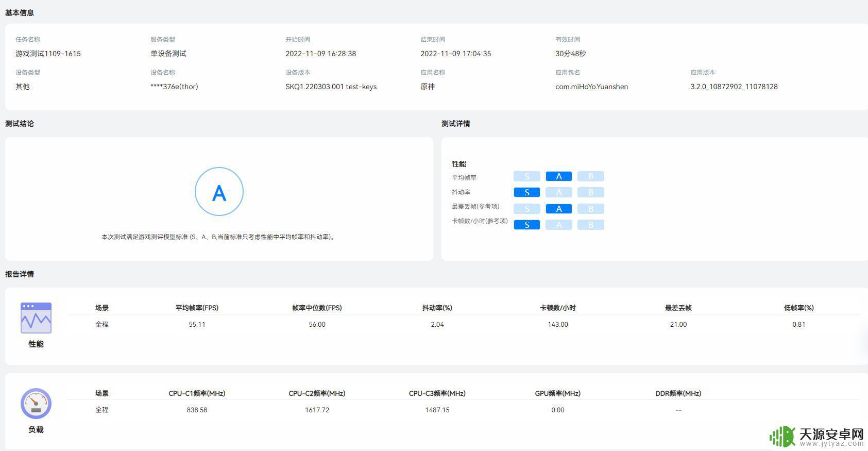Screen dimensions: 868x451
Task: Click service type 单设备测试
Action: (168, 54)
